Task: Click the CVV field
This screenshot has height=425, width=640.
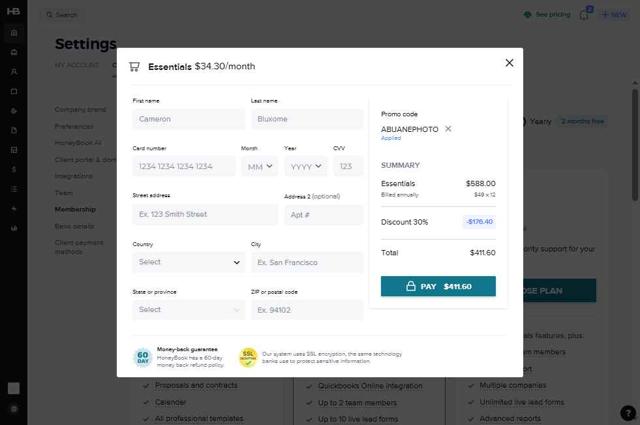Action: point(348,166)
